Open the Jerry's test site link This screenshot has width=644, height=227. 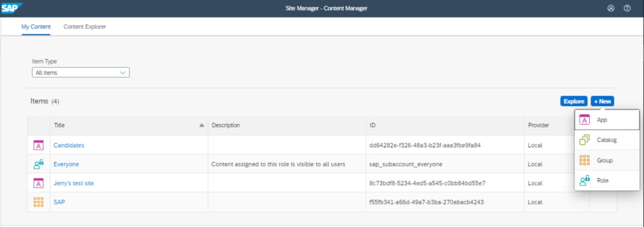(x=74, y=183)
